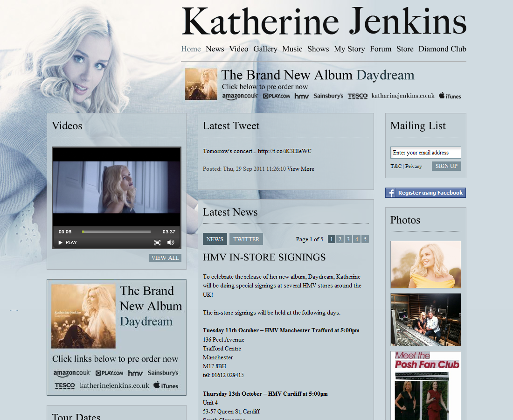
Task: Click the amazon.co.uk logo in top banner
Action: [240, 96]
